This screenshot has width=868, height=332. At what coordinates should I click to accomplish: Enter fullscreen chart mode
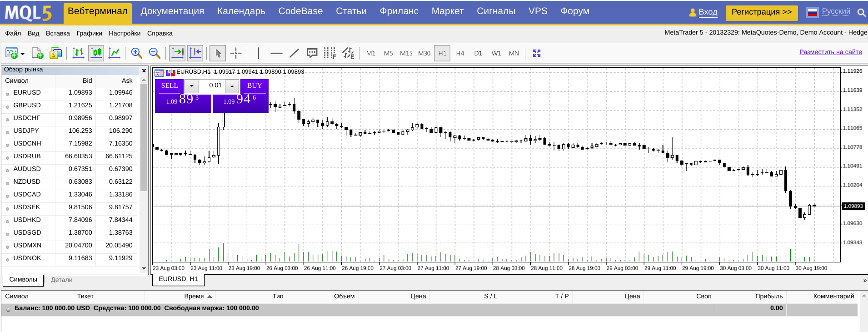(537, 53)
